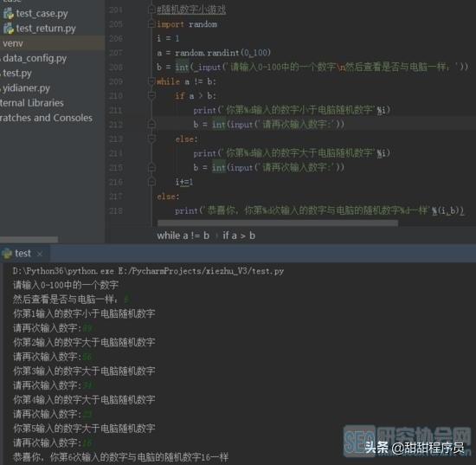Click the final '恭喜你' console output line
Image resolution: width=476 pixels, height=465 pixels.
120,457
